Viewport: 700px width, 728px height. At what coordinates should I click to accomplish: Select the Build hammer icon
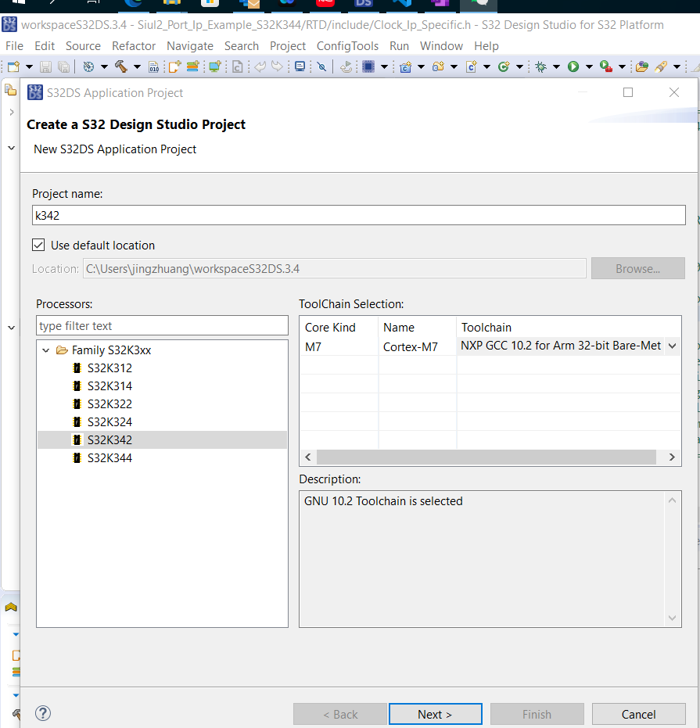pyautogui.click(x=123, y=66)
